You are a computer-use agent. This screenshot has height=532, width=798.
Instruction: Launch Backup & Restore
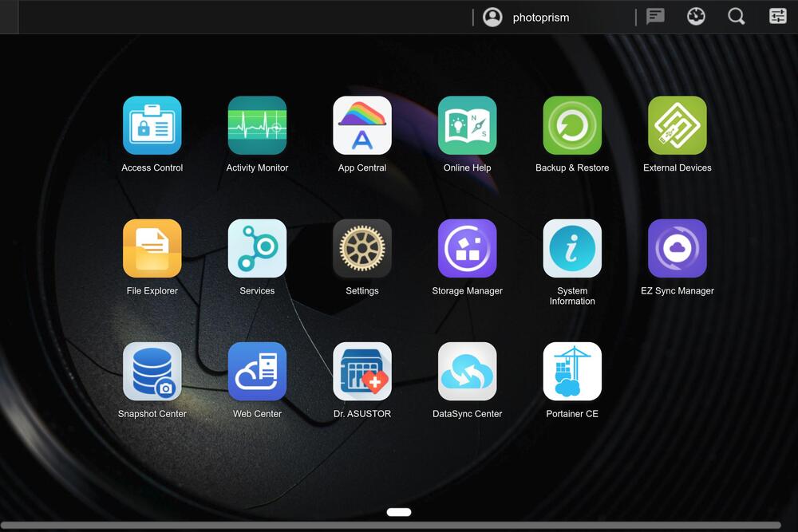point(572,125)
